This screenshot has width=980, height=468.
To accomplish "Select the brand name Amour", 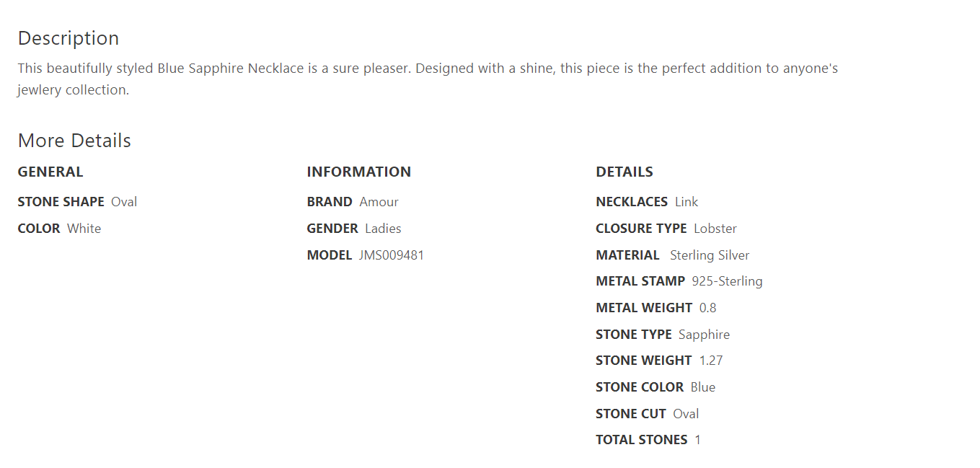I will coord(379,202).
